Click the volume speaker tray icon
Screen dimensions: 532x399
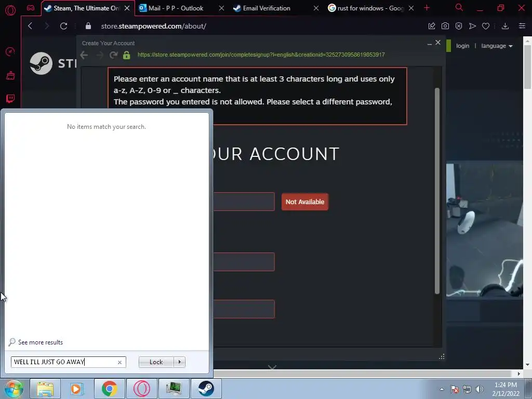480,389
